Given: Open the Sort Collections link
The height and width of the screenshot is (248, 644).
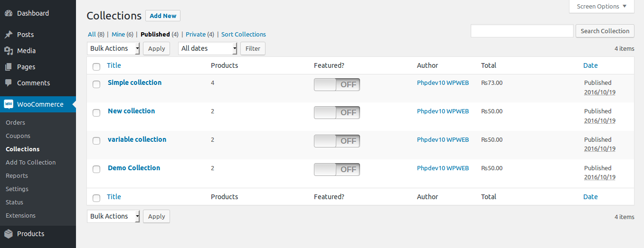Looking at the screenshot, I should pos(244,34).
